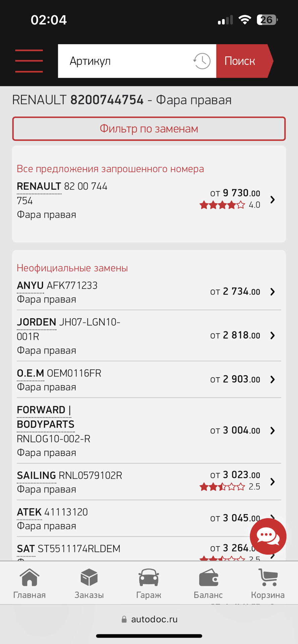Image resolution: width=298 pixels, height=644 pixels.
Task: Open search history clock icon
Action: pyautogui.click(x=202, y=61)
